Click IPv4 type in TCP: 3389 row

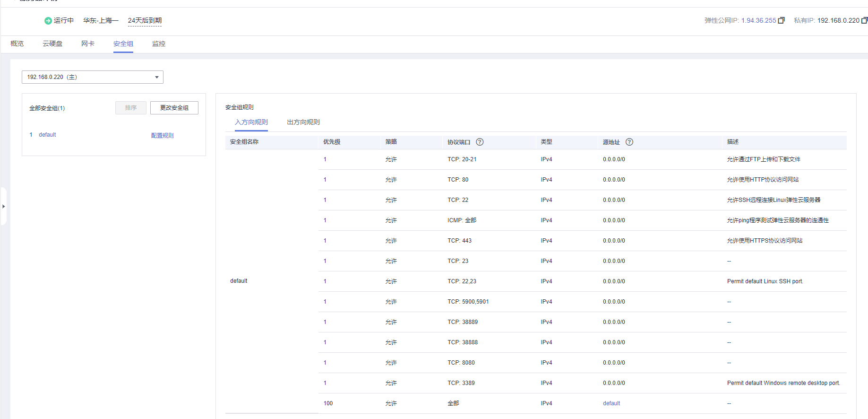point(546,383)
